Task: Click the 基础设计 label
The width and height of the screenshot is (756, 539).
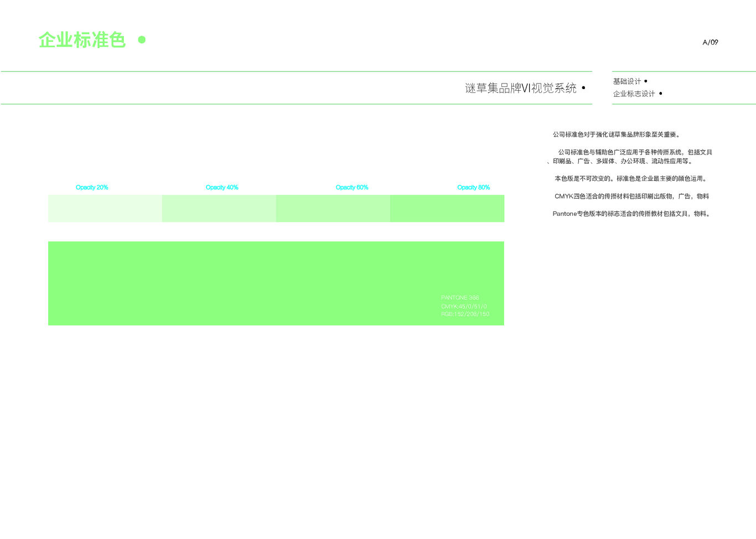Action: click(x=626, y=81)
